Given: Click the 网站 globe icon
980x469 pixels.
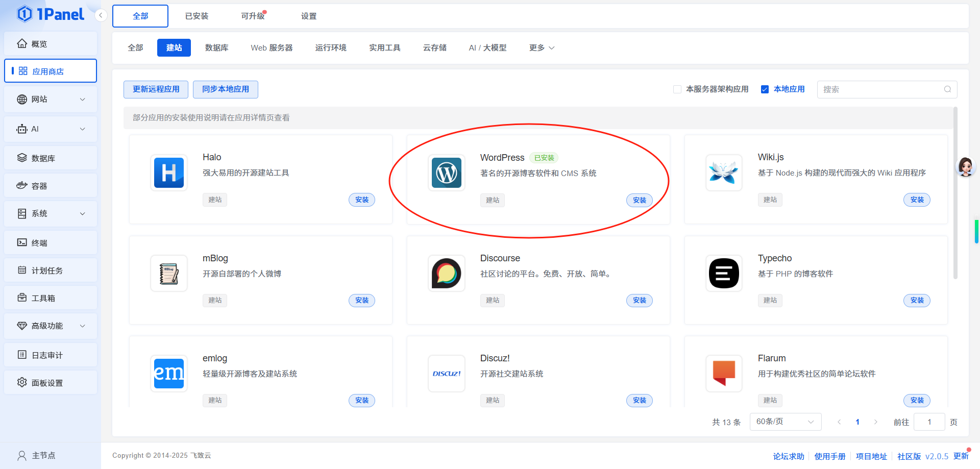Looking at the screenshot, I should pyautogui.click(x=22, y=99).
